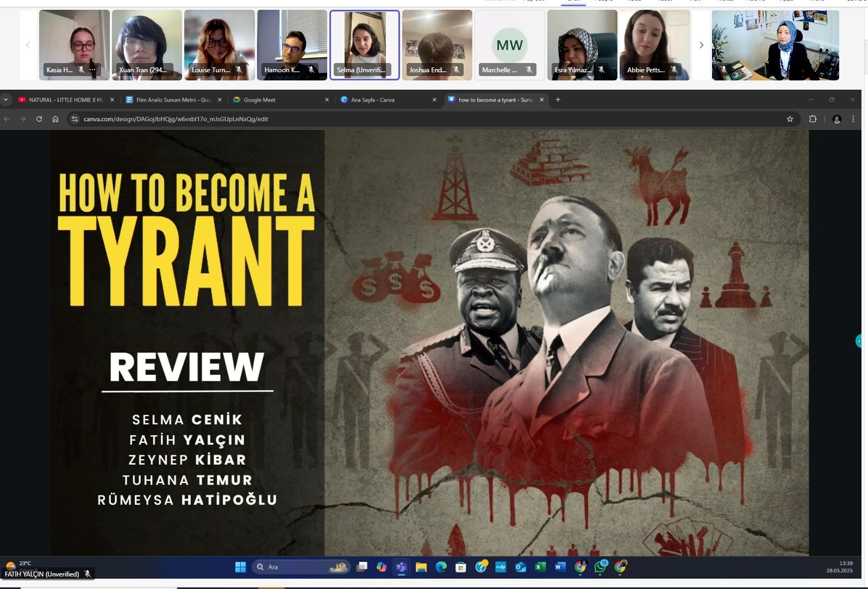Expand the Chrome tab search dropdown
Screen dimensions: 868x589
(5, 99)
